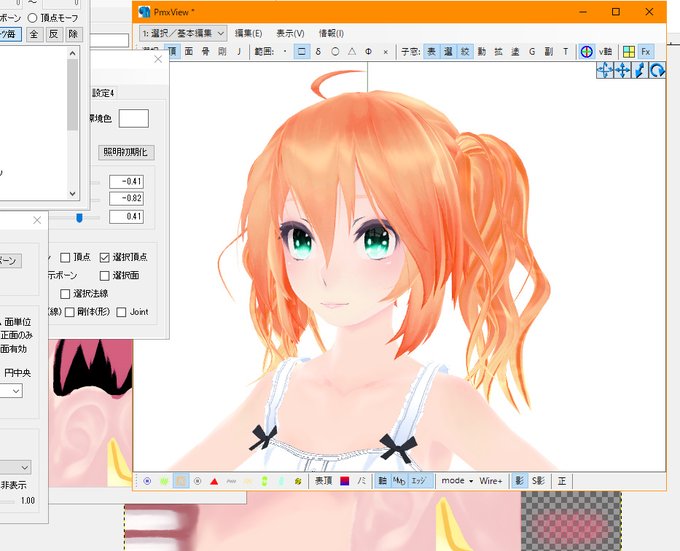Image resolution: width=680 pixels, height=551 pixels.
Task: Select the 頂点モーフ radio button
Action: tap(33, 18)
